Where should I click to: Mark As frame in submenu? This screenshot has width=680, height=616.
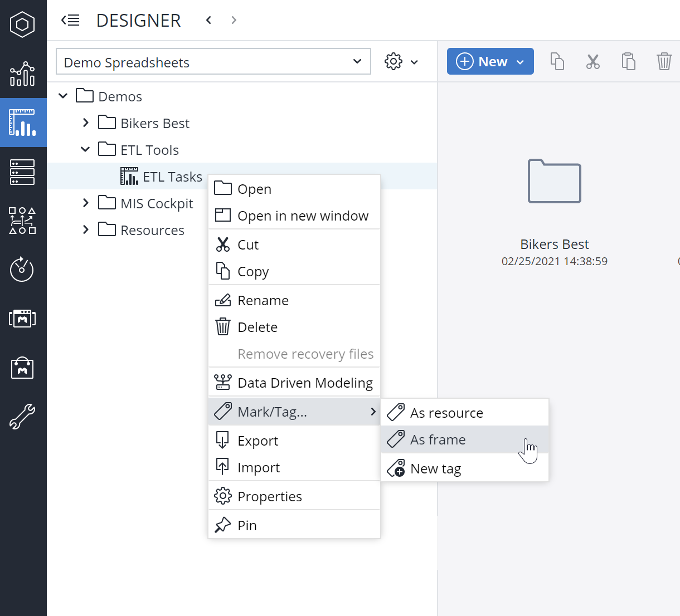(465, 439)
